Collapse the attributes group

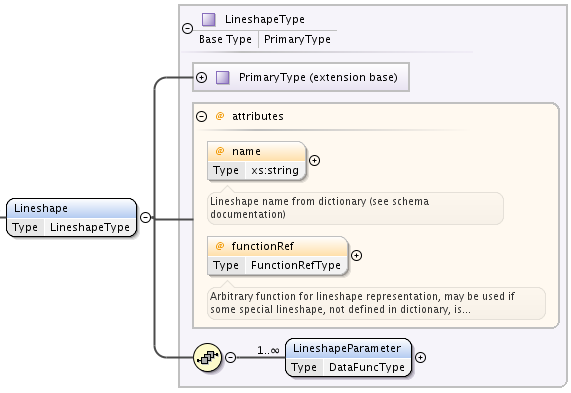201,116
